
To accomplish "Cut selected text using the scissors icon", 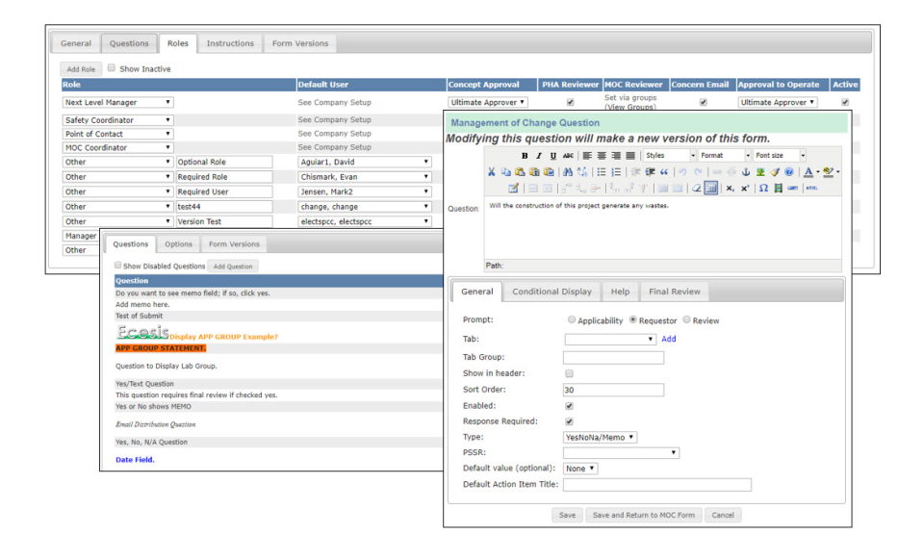I will click(x=490, y=172).
